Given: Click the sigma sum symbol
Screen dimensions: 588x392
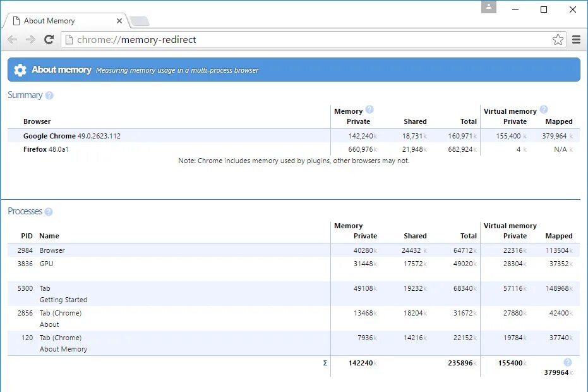Looking at the screenshot, I should (x=325, y=363).
